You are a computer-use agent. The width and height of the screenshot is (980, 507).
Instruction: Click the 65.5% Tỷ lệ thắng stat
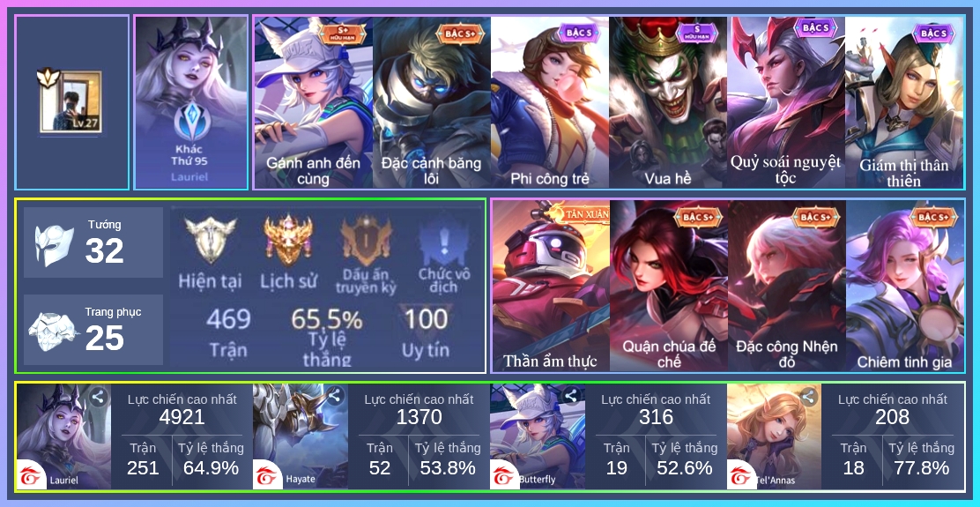pos(326,335)
